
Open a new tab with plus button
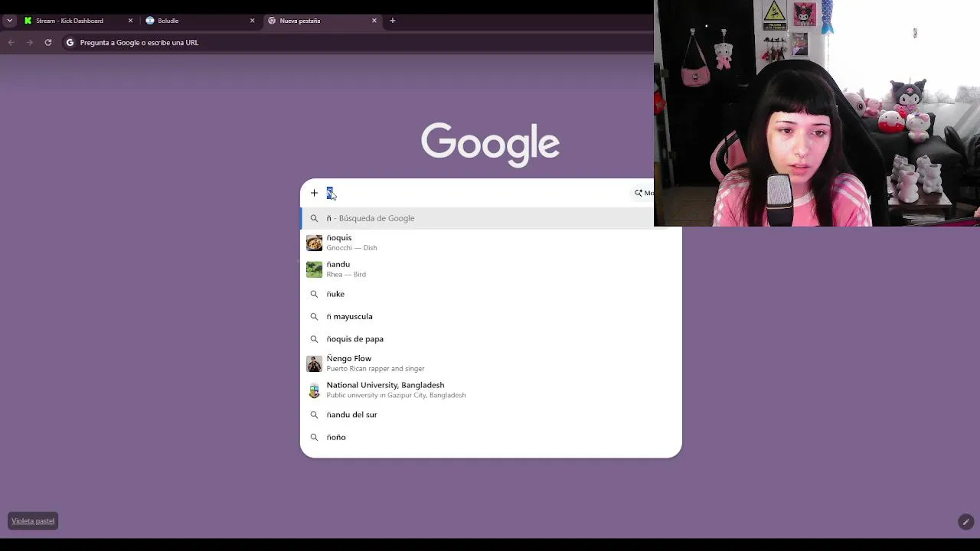[x=392, y=21]
